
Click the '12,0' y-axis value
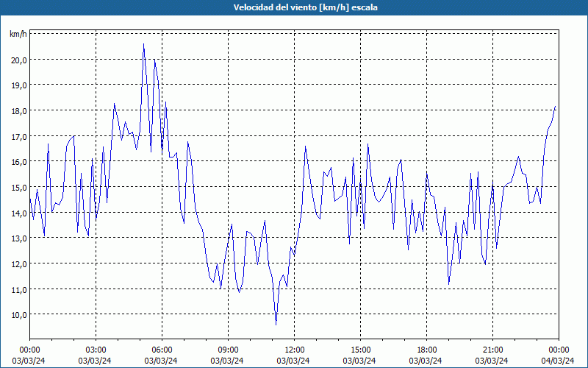click(x=19, y=263)
